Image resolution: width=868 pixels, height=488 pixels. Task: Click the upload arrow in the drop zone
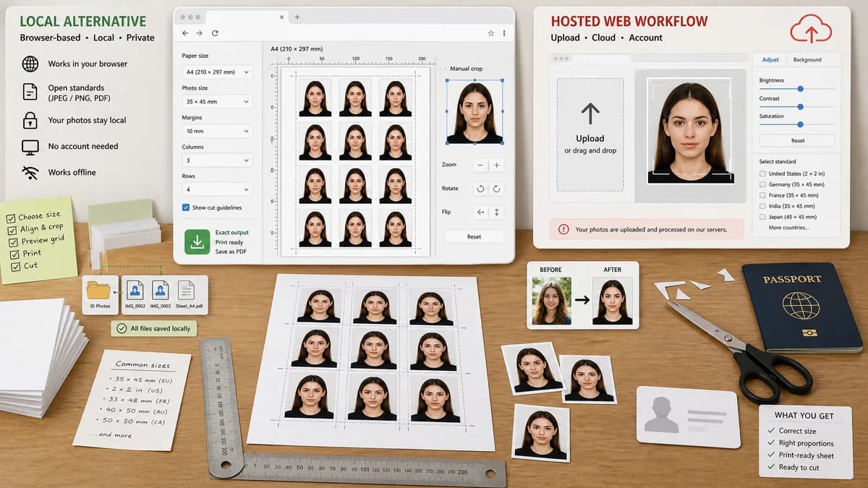(590, 113)
